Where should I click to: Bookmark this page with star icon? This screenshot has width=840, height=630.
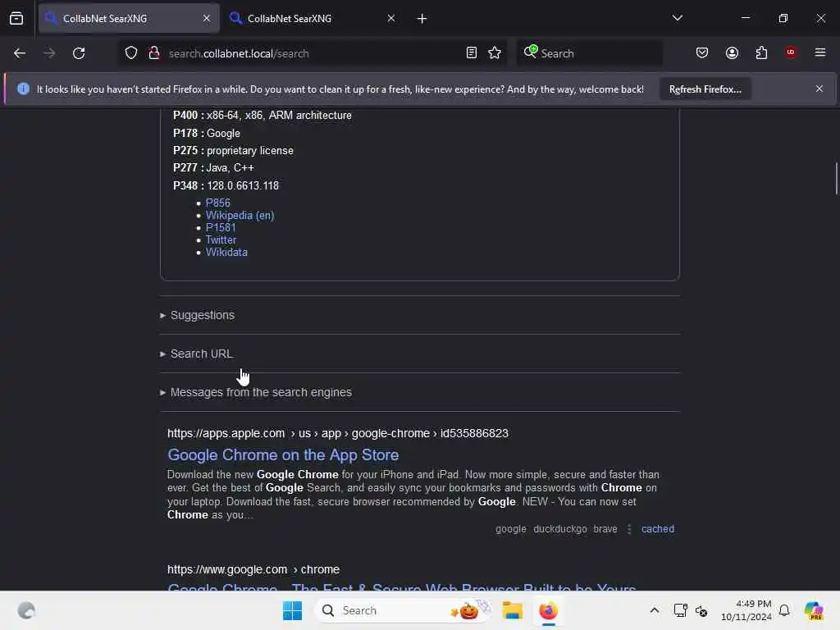pos(495,53)
